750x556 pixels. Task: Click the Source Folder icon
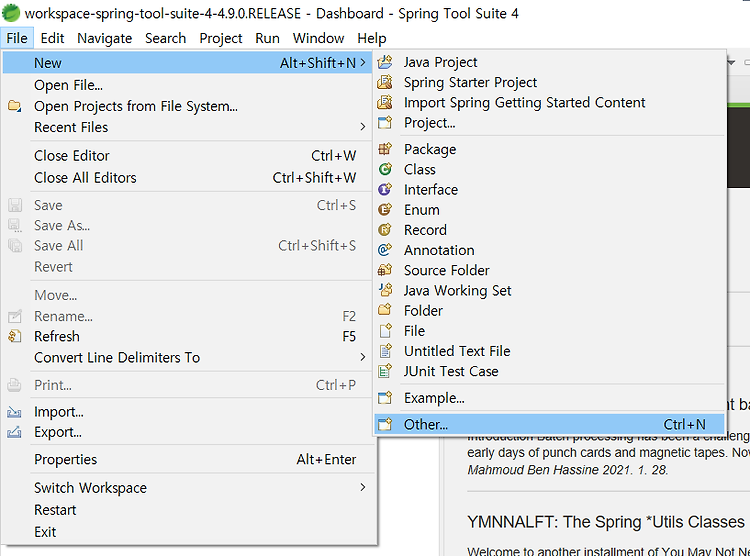pos(385,270)
